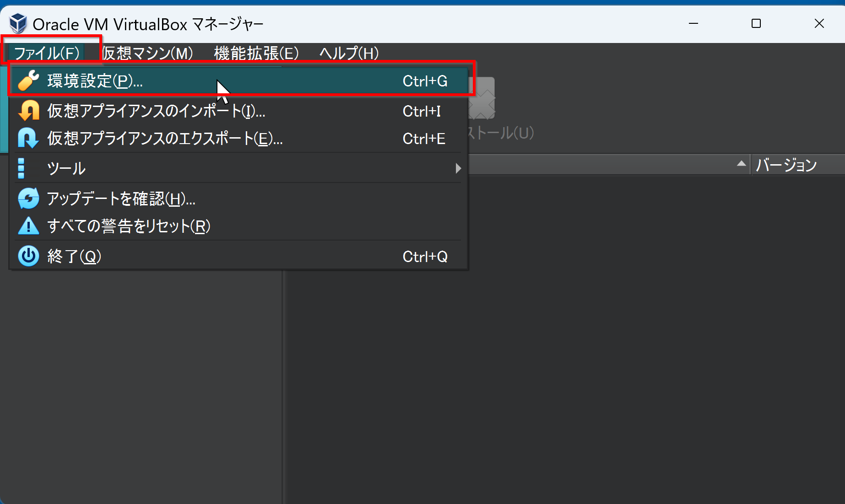Click the VirtualBox cube logo in title bar
Viewport: 845px width, 504px height.
click(18, 23)
